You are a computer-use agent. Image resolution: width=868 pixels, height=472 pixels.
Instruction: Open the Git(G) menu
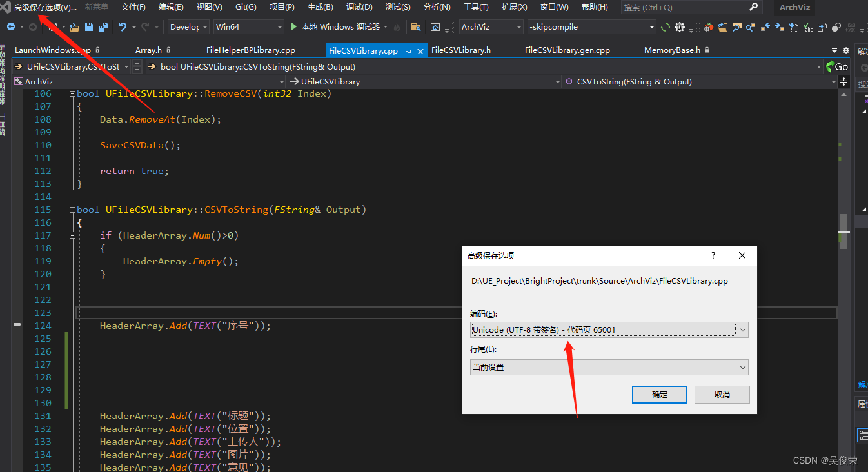coord(246,7)
